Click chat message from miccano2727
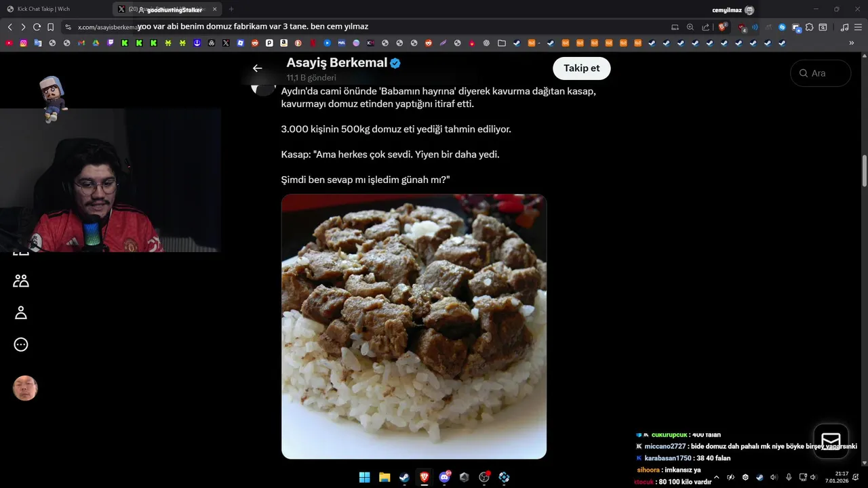868x488 pixels. tap(747, 447)
